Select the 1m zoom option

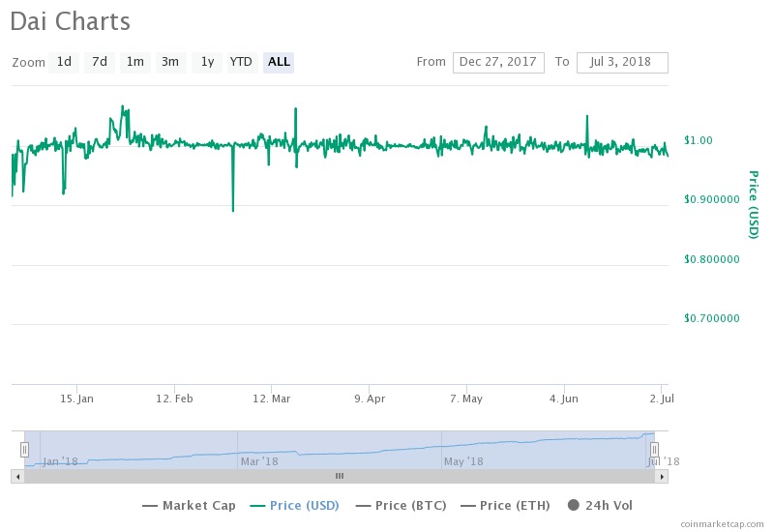(x=135, y=62)
